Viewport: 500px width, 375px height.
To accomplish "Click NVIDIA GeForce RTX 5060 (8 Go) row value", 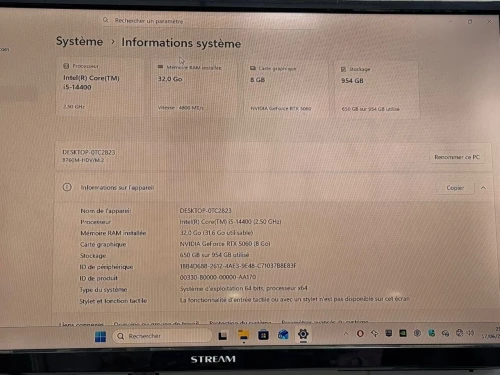I will click(225, 244).
